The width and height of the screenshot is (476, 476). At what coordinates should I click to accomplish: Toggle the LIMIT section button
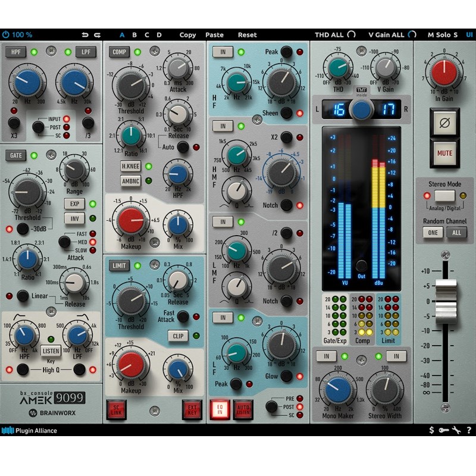[119, 265]
